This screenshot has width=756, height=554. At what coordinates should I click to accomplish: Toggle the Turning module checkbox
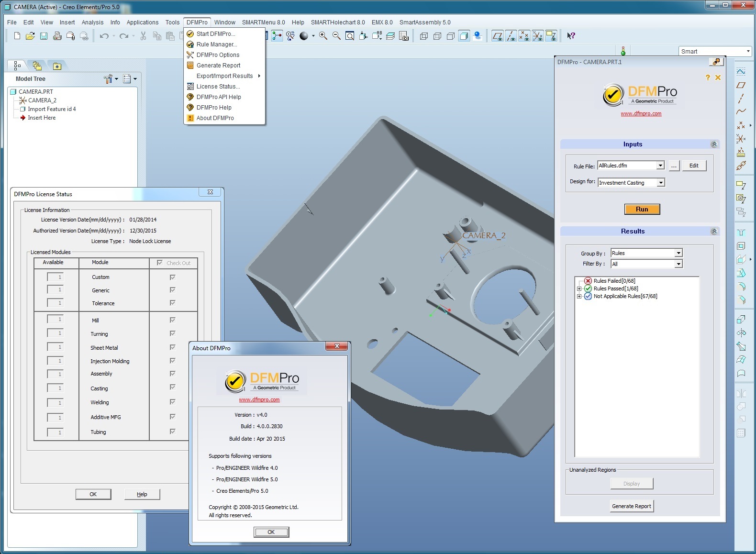pos(173,333)
